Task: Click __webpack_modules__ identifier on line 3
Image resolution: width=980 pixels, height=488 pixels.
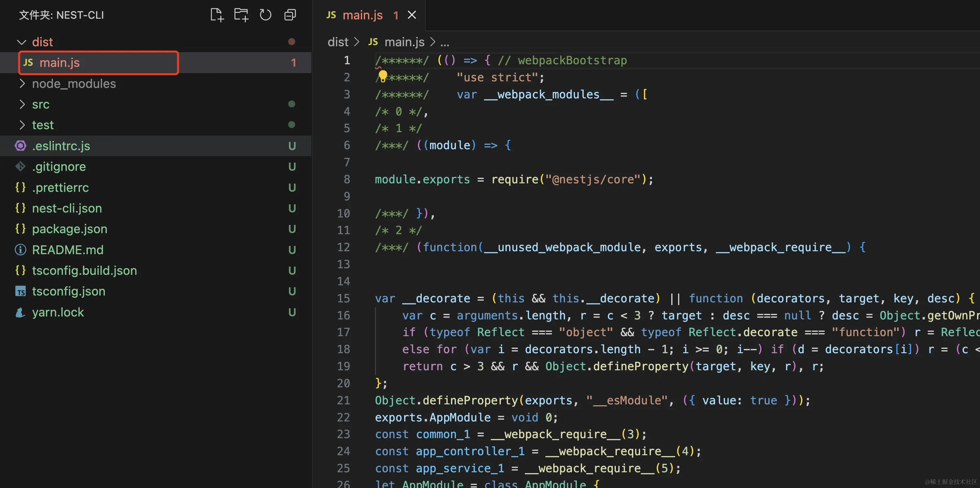Action: (549, 94)
